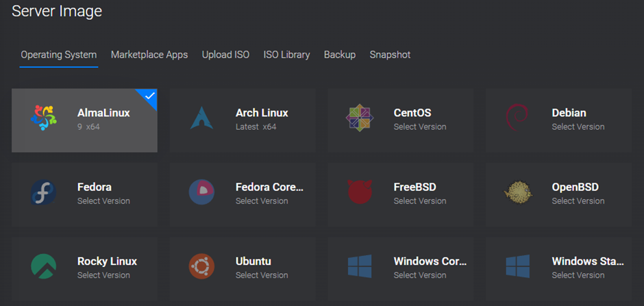This screenshot has width=644, height=306.
Task: Open the Backup tab
Action: 340,55
